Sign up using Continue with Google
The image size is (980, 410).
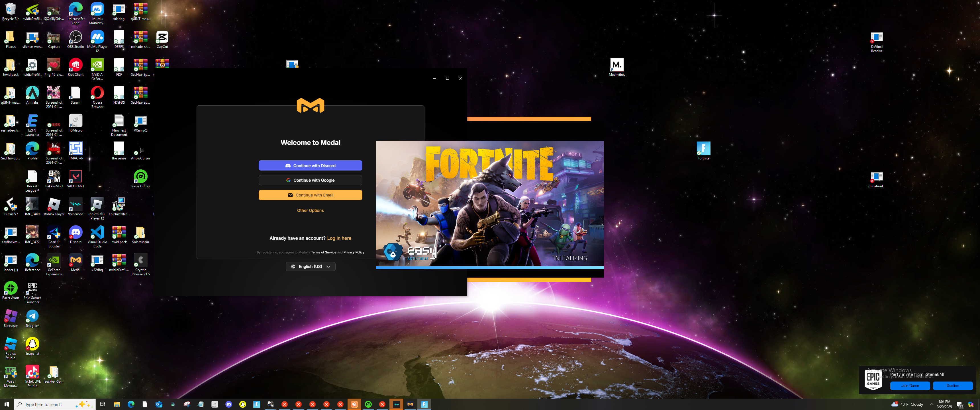[x=310, y=180]
